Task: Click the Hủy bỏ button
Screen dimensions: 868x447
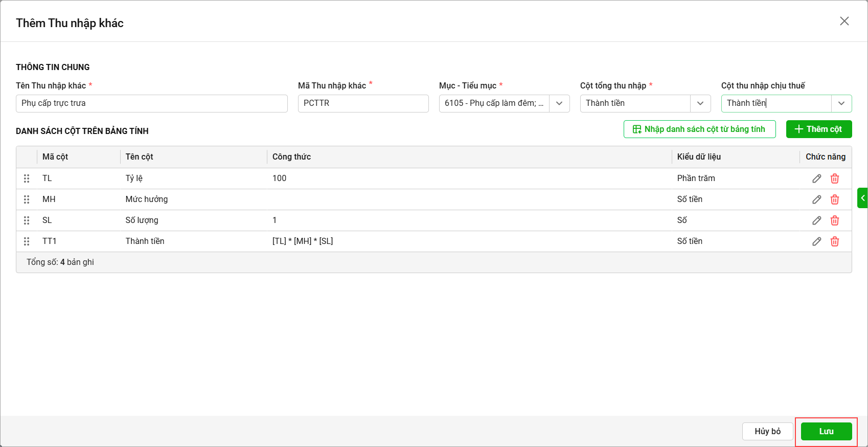Action: click(768, 431)
